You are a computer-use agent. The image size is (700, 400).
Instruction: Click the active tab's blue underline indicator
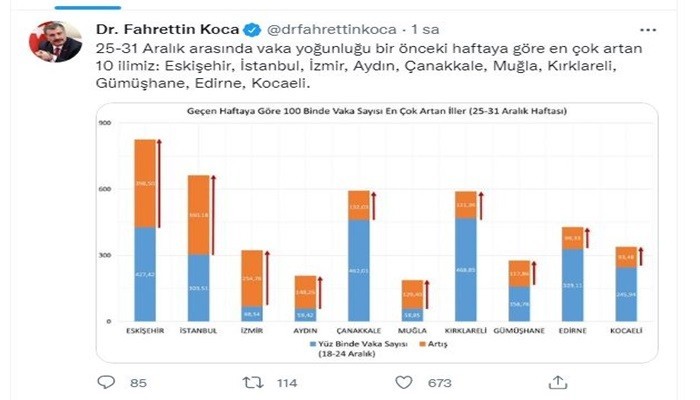coord(88,8)
